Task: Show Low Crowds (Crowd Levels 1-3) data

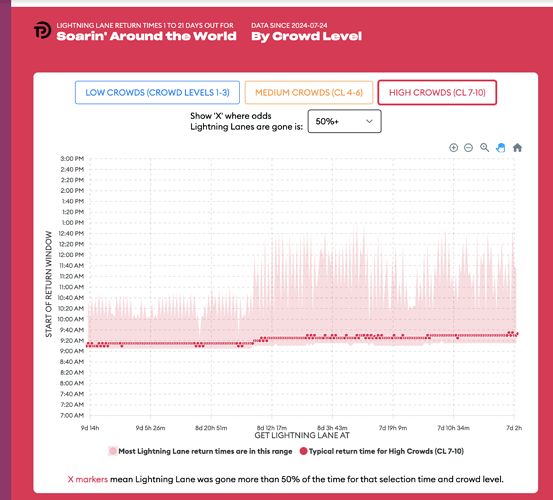Action: tap(157, 92)
